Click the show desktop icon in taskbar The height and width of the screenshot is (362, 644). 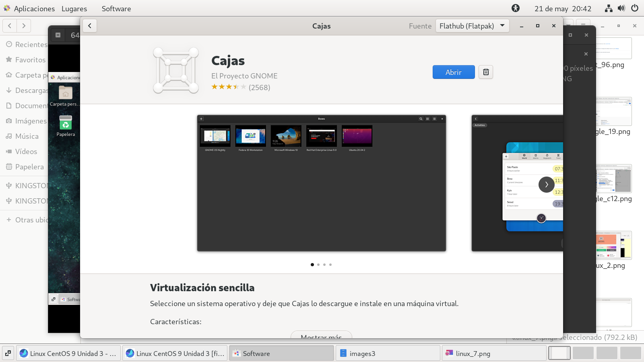[x=8, y=353]
